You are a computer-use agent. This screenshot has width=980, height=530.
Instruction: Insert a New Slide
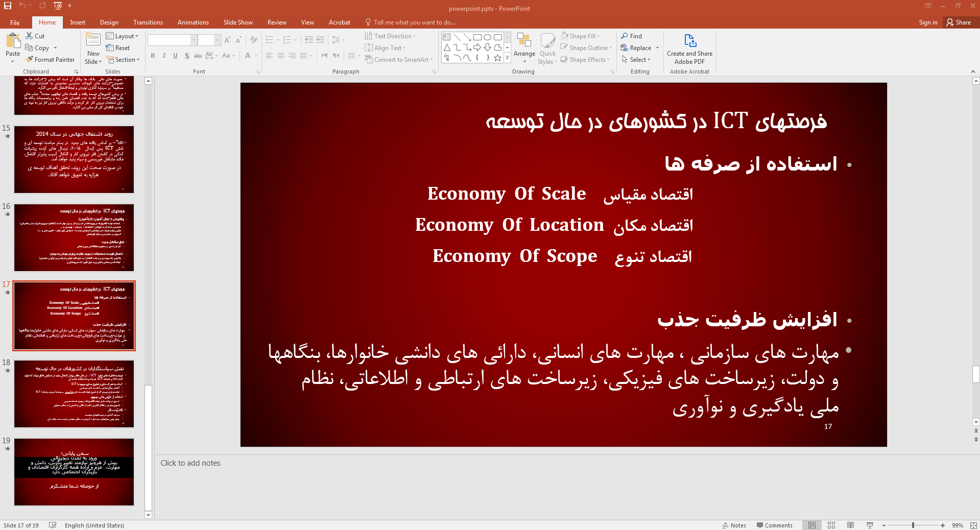(x=93, y=49)
